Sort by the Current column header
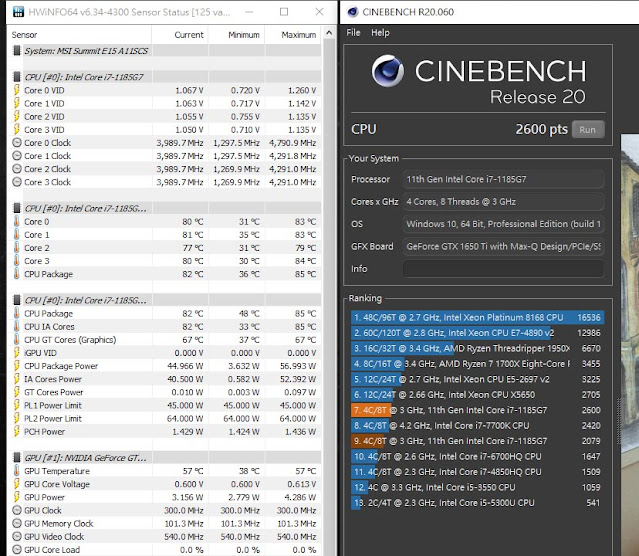Image resolution: width=639 pixels, height=556 pixels. pos(180,35)
